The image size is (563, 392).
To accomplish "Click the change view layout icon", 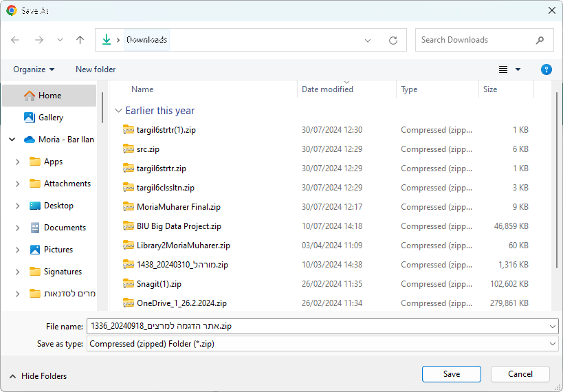I will 503,69.
